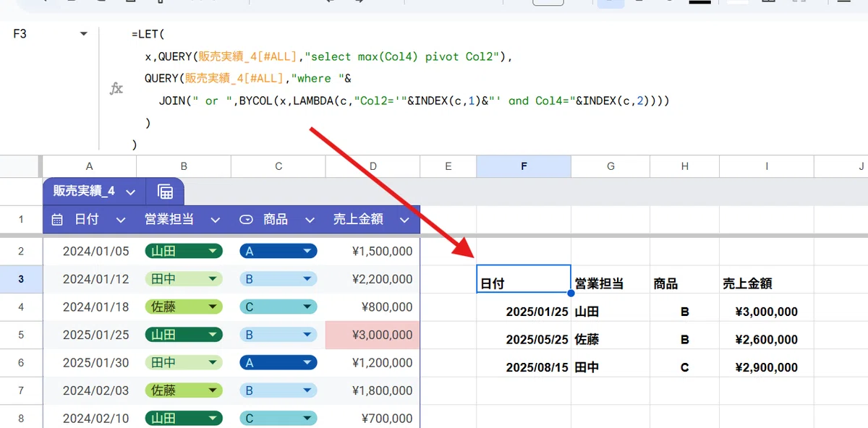Expand the 販売実績_4 table name menu
868x428 pixels.
click(x=131, y=192)
